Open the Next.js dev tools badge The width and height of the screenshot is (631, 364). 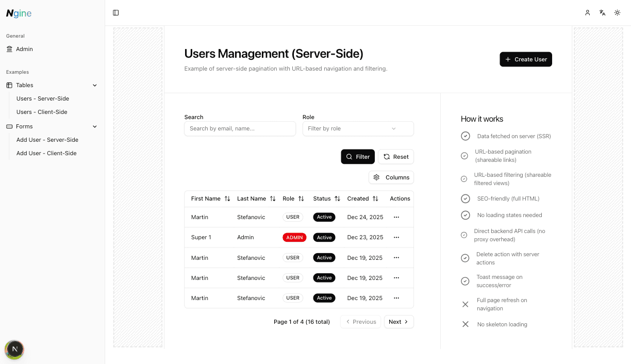click(x=14, y=349)
